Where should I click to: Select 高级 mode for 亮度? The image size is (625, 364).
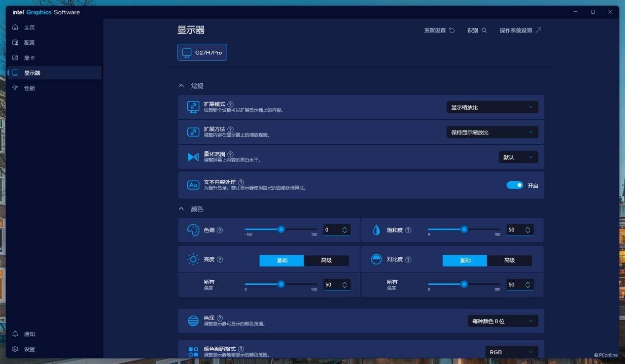point(326,261)
